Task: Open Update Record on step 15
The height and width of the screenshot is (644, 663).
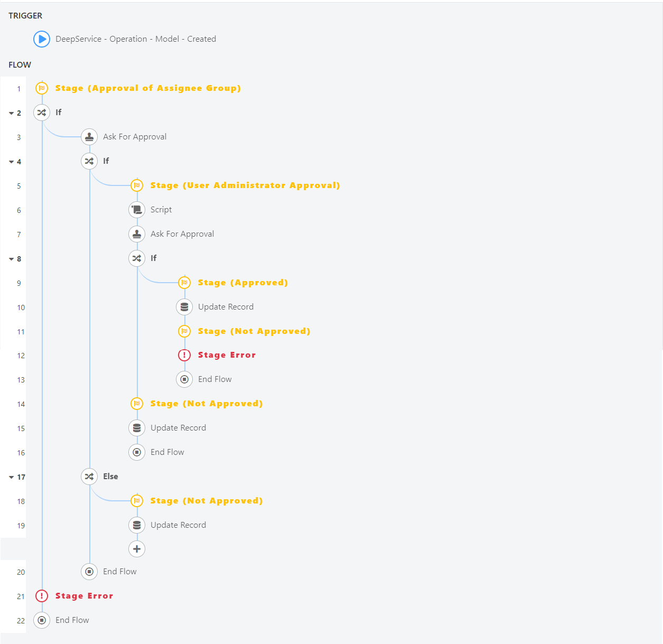Action: coord(178,428)
